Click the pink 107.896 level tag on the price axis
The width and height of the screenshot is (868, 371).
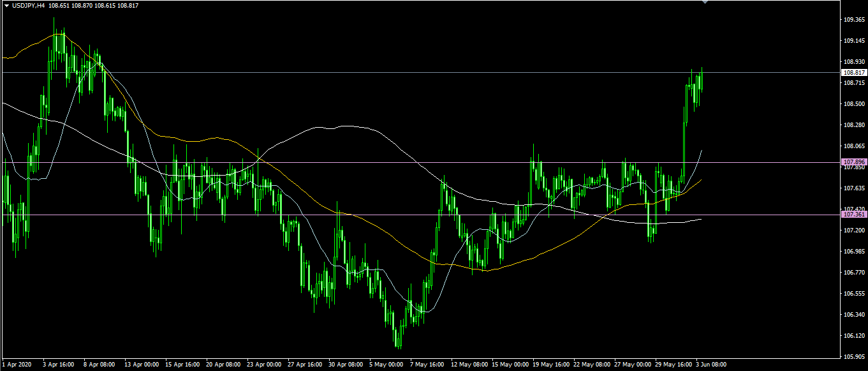[854, 162]
